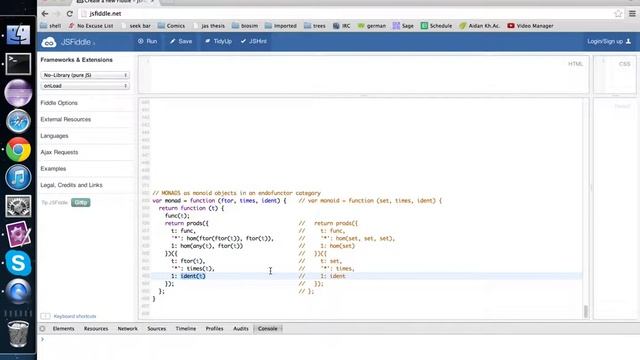Expand Legal, Credits and Links section
Viewport: 640px width, 360px height.
(71, 185)
